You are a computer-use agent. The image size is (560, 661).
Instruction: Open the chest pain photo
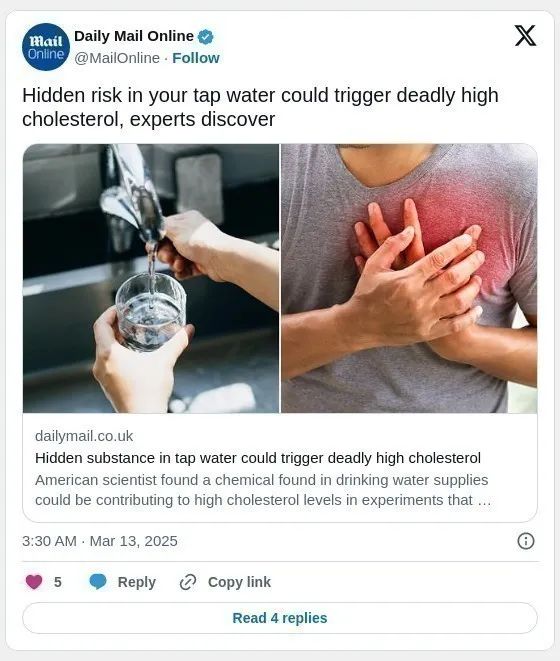click(409, 278)
